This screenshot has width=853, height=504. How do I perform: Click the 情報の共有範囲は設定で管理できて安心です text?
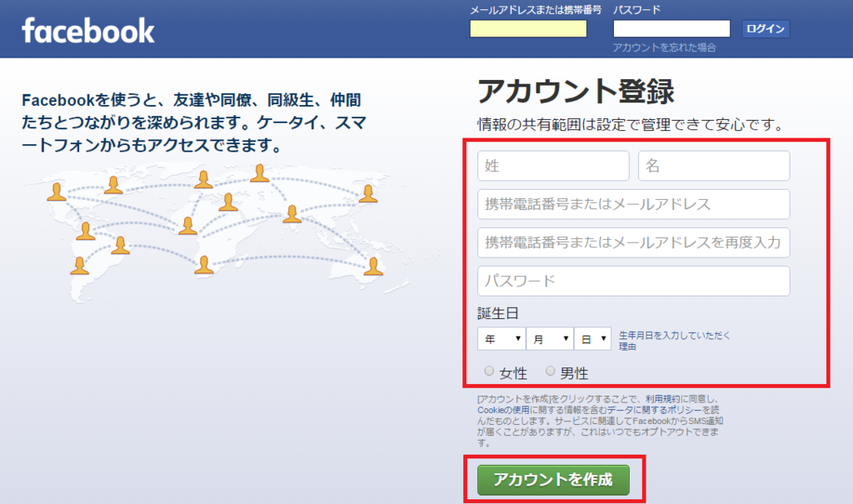[631, 125]
